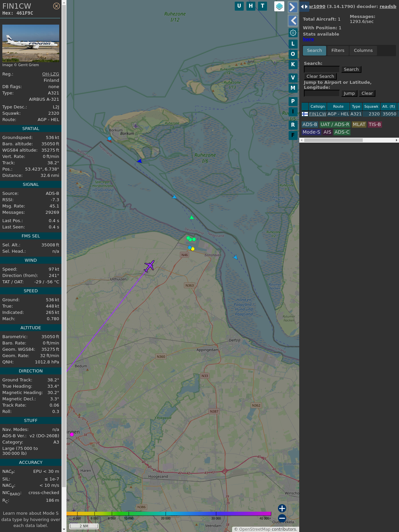Click the right chevron sidebar button

click(293, 7)
